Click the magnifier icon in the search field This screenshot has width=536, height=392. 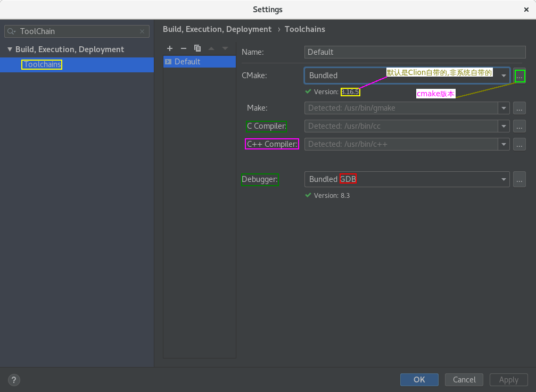point(11,31)
